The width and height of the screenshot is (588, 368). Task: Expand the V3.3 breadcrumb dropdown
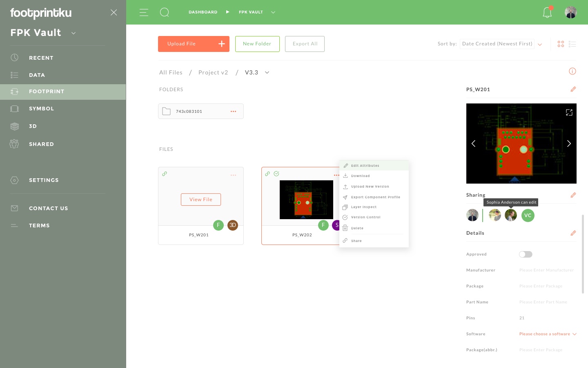pos(267,72)
